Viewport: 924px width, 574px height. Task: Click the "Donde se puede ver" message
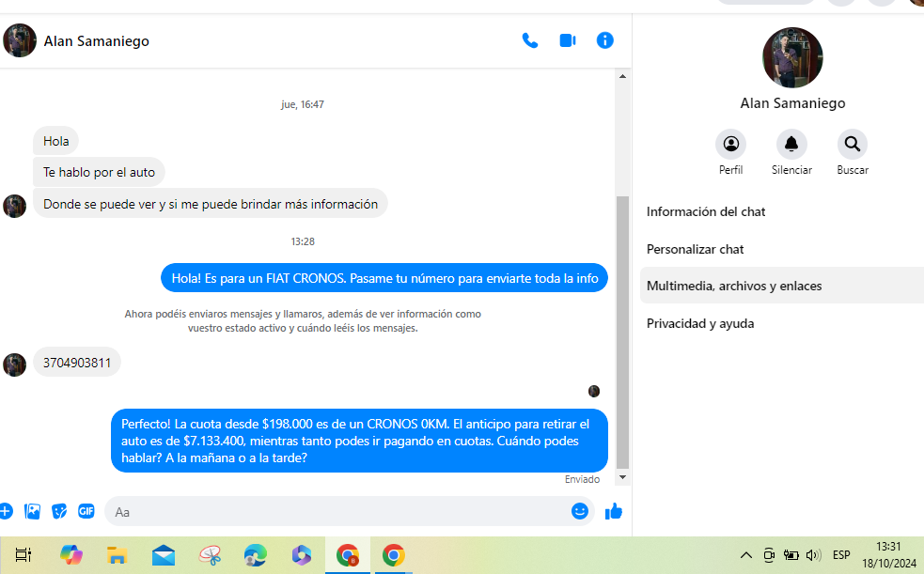(211, 204)
